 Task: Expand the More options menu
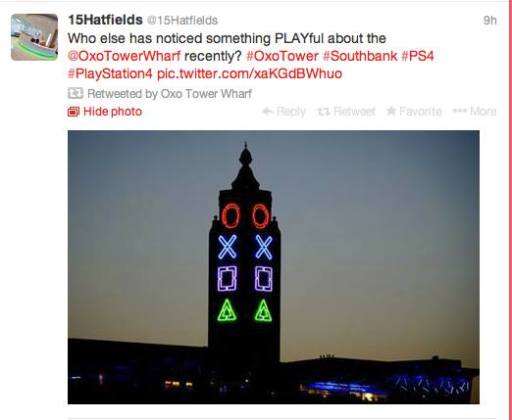[x=474, y=111]
